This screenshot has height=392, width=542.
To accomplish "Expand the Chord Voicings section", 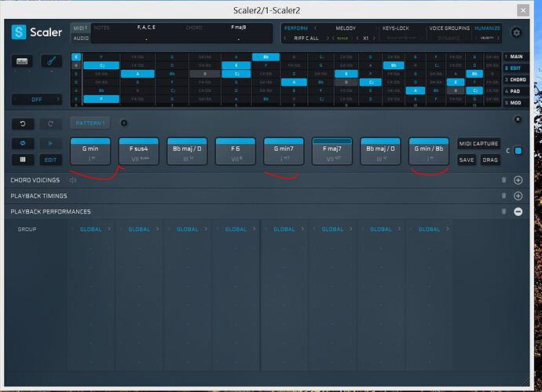I will (518, 180).
